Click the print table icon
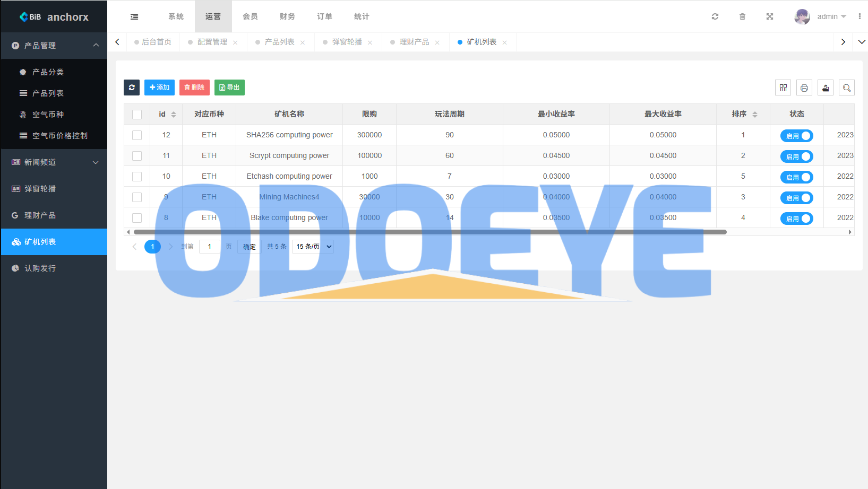Screen dimensions: 868x489 pyautogui.click(x=804, y=88)
